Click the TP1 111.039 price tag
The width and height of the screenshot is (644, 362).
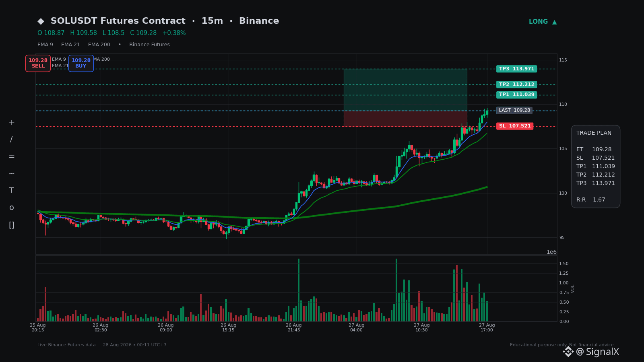coord(516,95)
